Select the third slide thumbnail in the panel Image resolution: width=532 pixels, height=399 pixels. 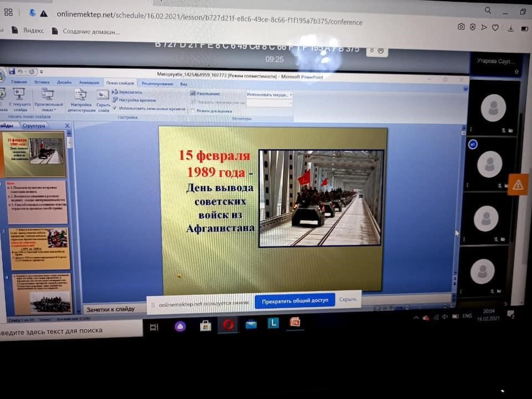click(39, 249)
